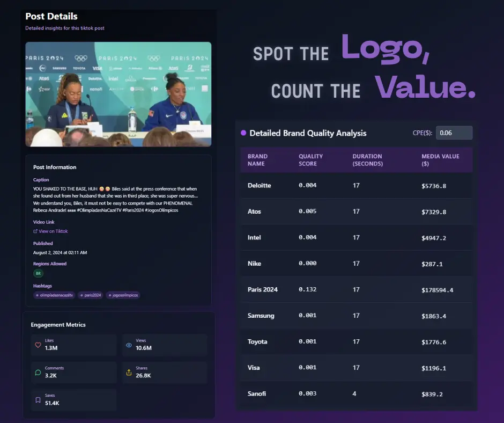The image size is (504, 423).
Task: Click the 0.005 quality score for Atos
Action: 307,211
